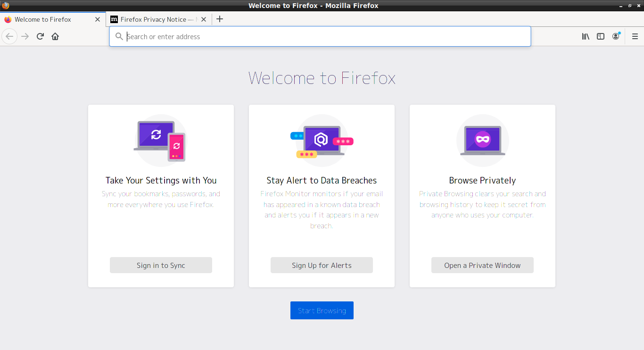644x350 pixels.
Task: Click Open a Private Window button
Action: click(x=482, y=265)
